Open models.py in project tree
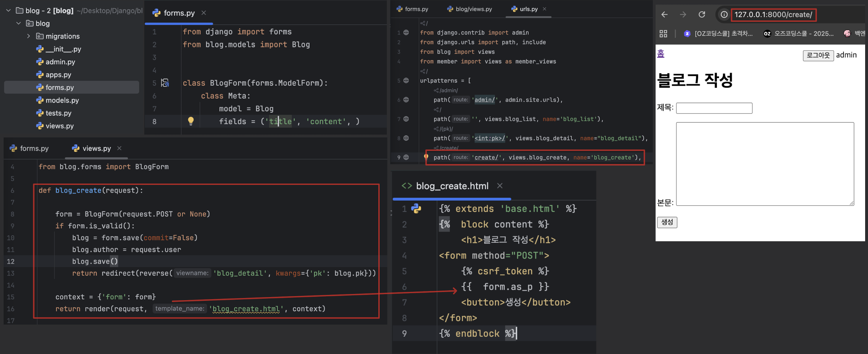868x354 pixels. click(62, 101)
